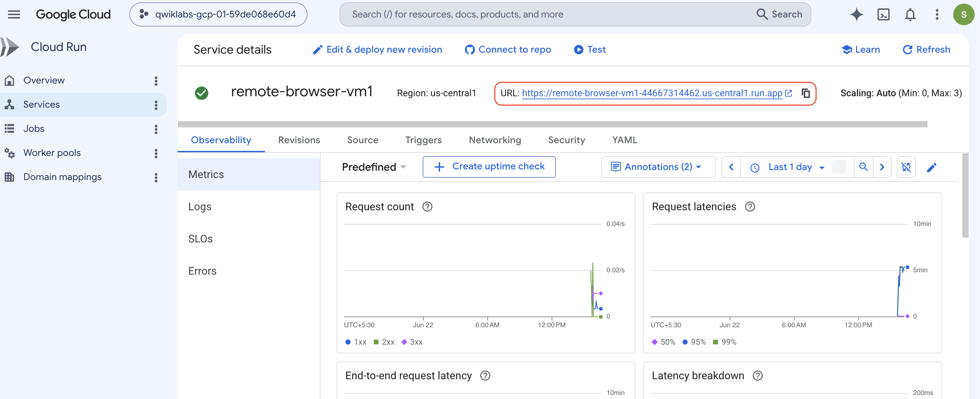The image size is (980, 399).
Task: Go to previous time range arrow
Action: 731,167
